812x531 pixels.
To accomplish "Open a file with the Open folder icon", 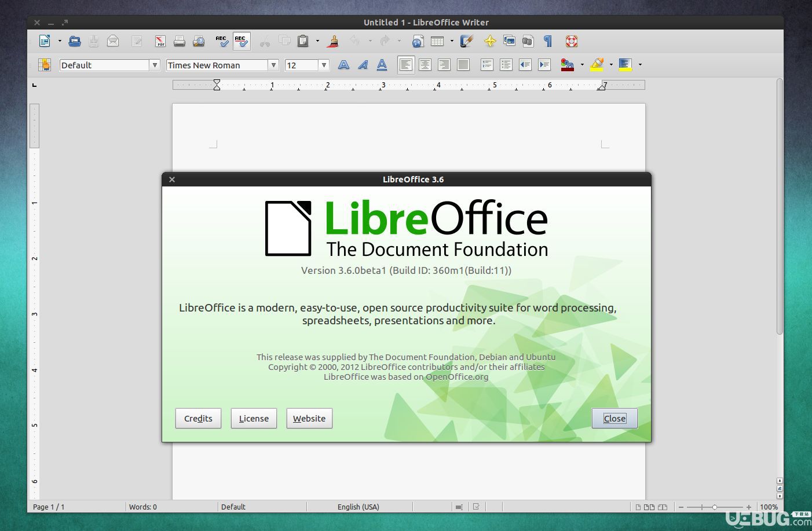I will [x=75, y=41].
